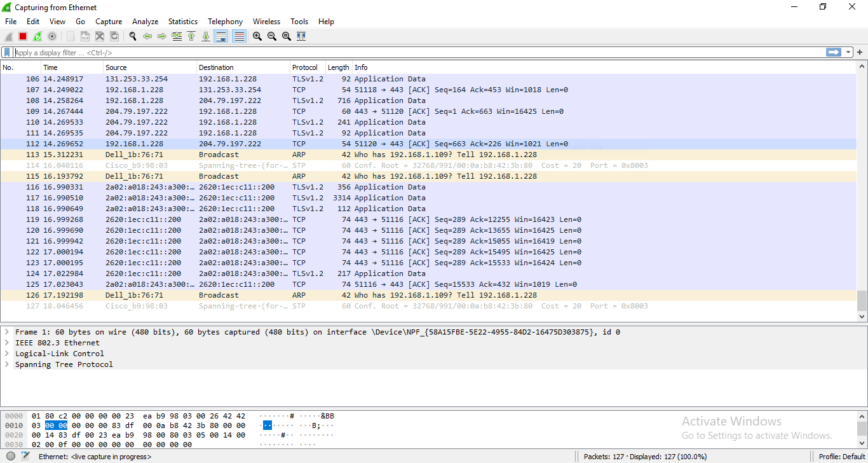The width and height of the screenshot is (868, 463).
Task: Jump to the last packet
Action: 206,36
